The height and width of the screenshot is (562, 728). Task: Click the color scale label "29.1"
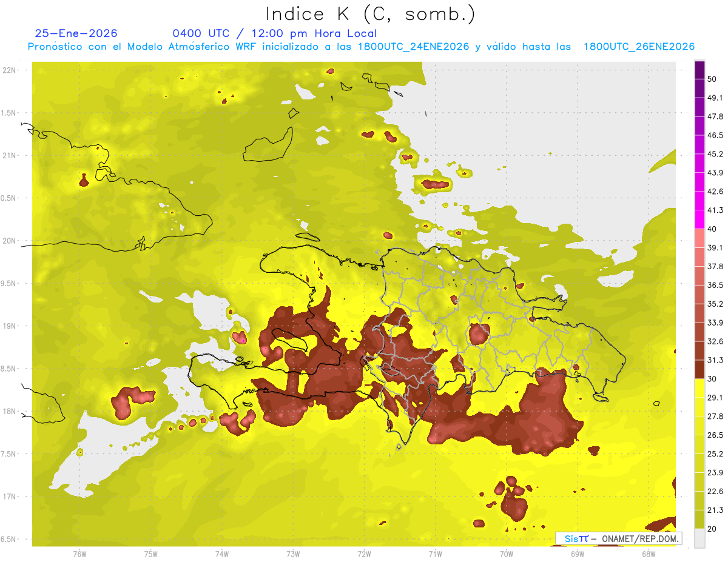tap(715, 398)
